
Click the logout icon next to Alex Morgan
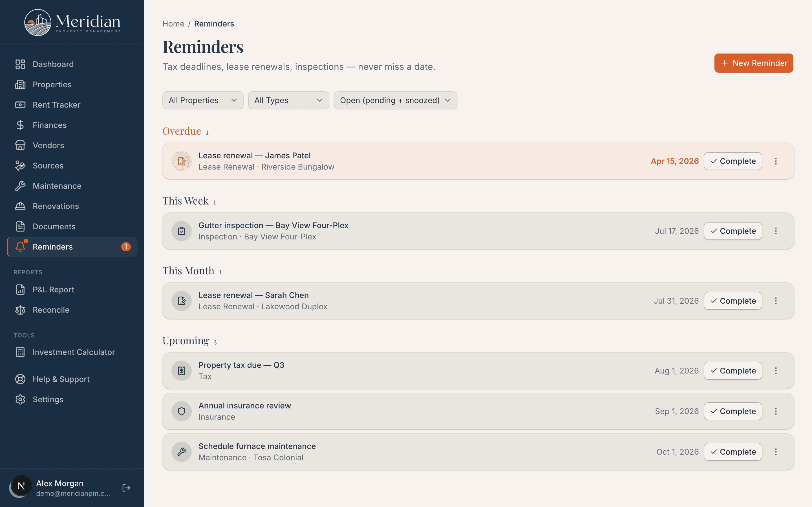pos(126,488)
